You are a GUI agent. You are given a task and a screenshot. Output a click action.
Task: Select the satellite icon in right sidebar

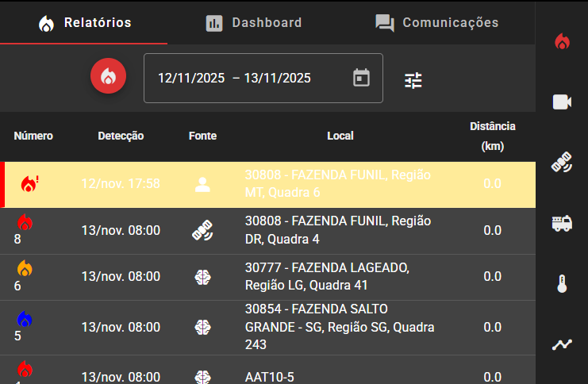(562, 163)
